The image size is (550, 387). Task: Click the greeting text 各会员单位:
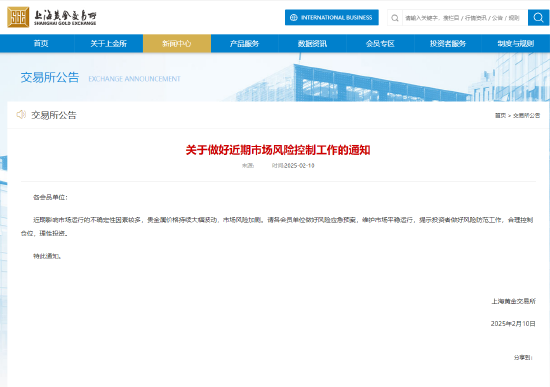click(50, 197)
